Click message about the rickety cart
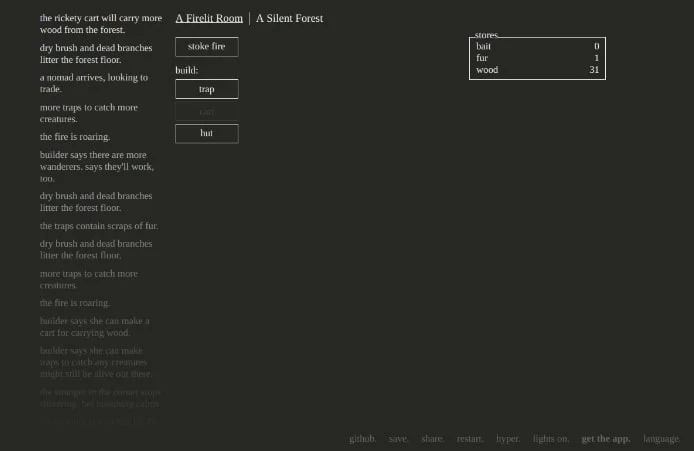 tap(101, 24)
